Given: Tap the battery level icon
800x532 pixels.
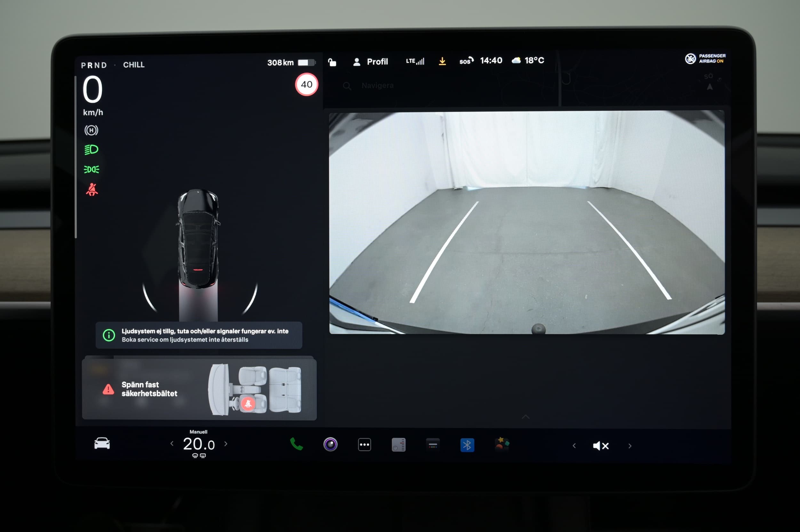Looking at the screenshot, I should 307,62.
